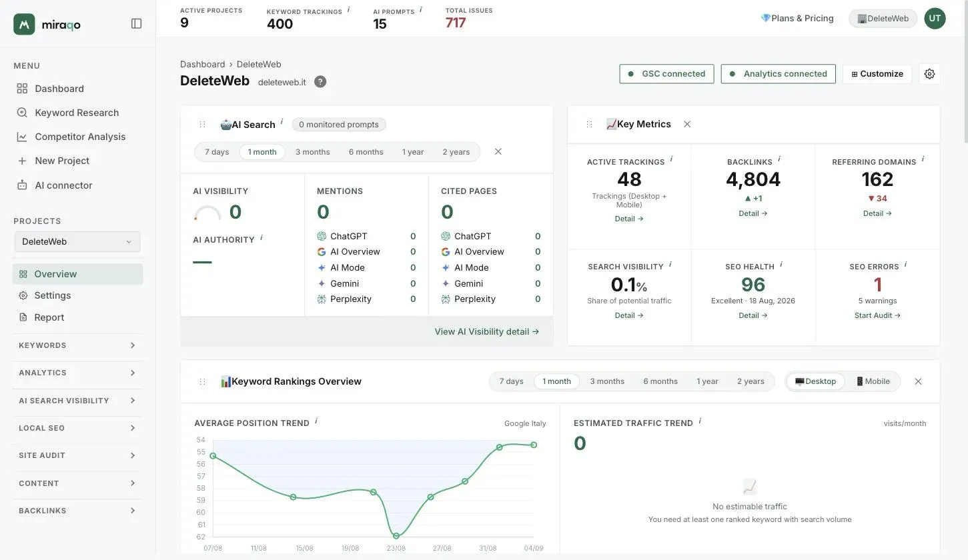The height and width of the screenshot is (560, 968).
Task: Open Plans & Pricing
Action: (x=797, y=19)
